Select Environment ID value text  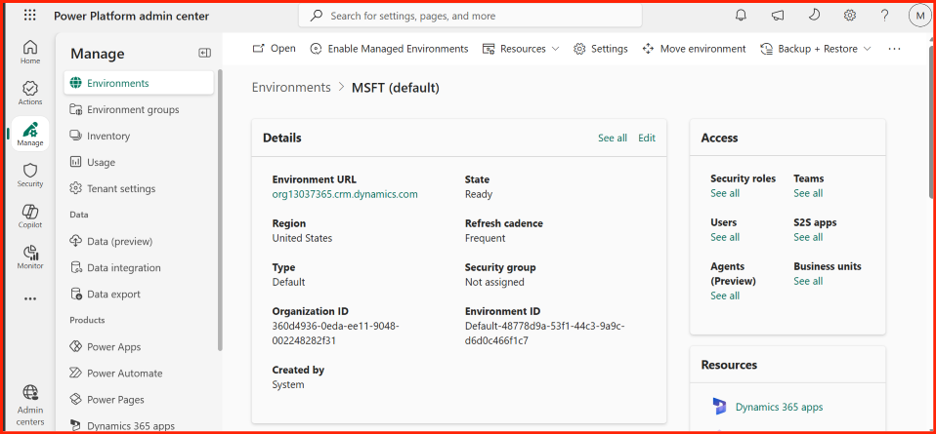coord(545,334)
